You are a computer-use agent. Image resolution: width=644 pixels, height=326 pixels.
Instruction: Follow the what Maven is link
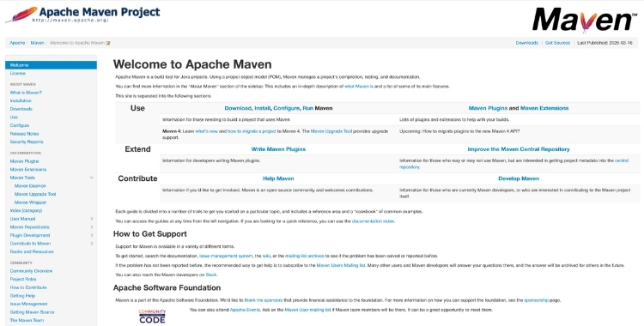[359, 87]
